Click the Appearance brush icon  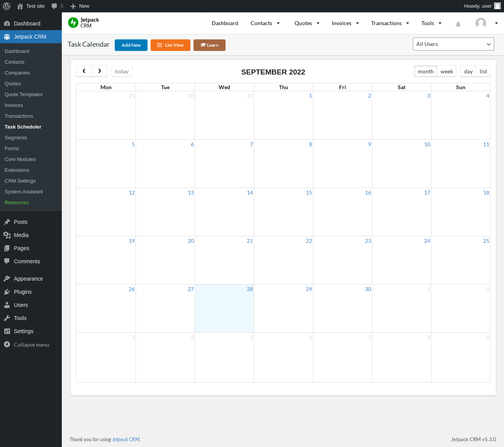click(7, 279)
